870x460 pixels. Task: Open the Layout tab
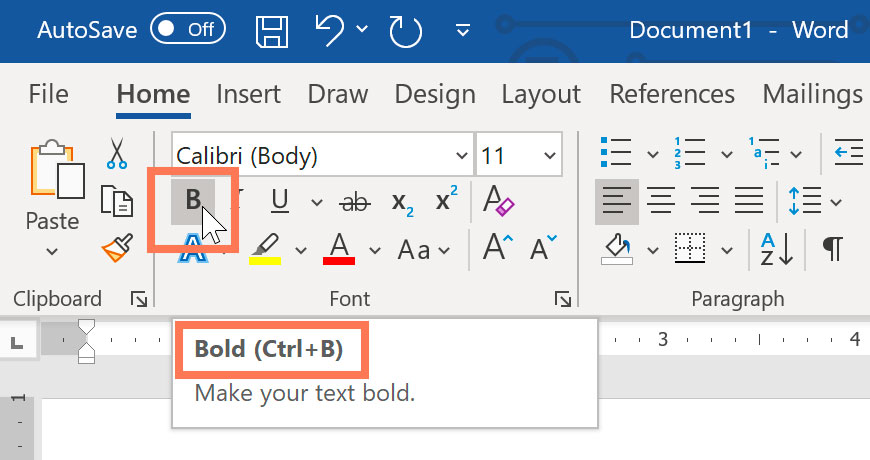[541, 94]
